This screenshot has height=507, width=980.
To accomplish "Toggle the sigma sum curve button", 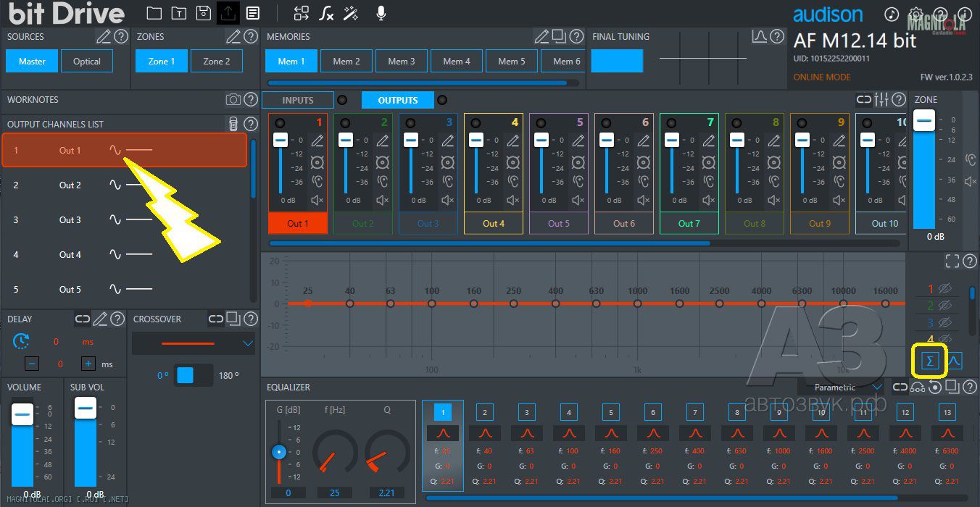I will point(931,361).
